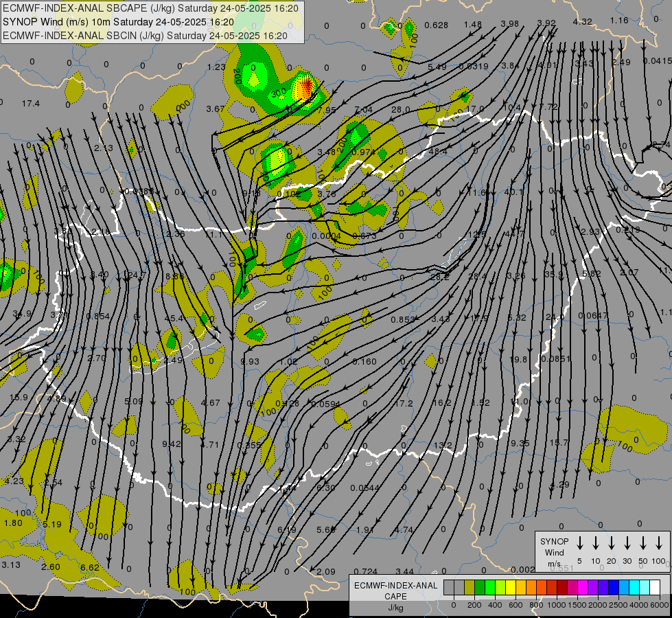
Task: Select the dark red CAPE legend swatch
Action: 562,587
